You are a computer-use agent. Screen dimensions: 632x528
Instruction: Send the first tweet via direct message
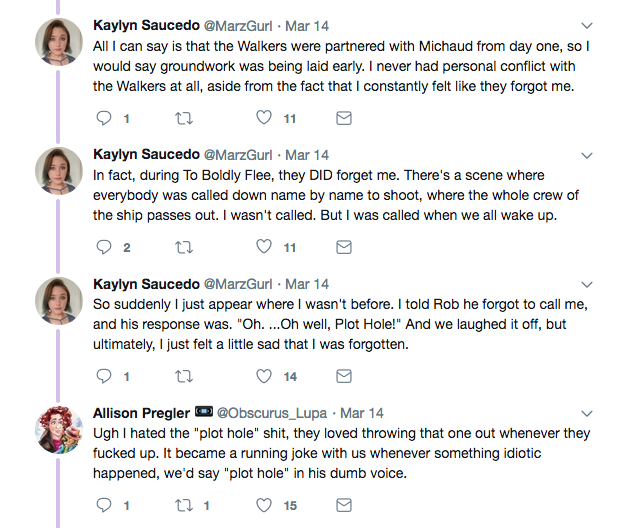[x=343, y=118]
